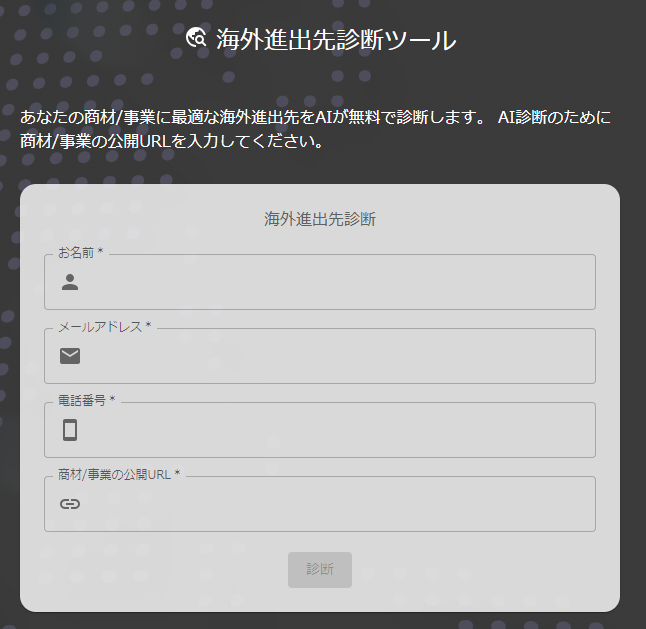Click the 電話番号 field label

[x=82, y=401]
